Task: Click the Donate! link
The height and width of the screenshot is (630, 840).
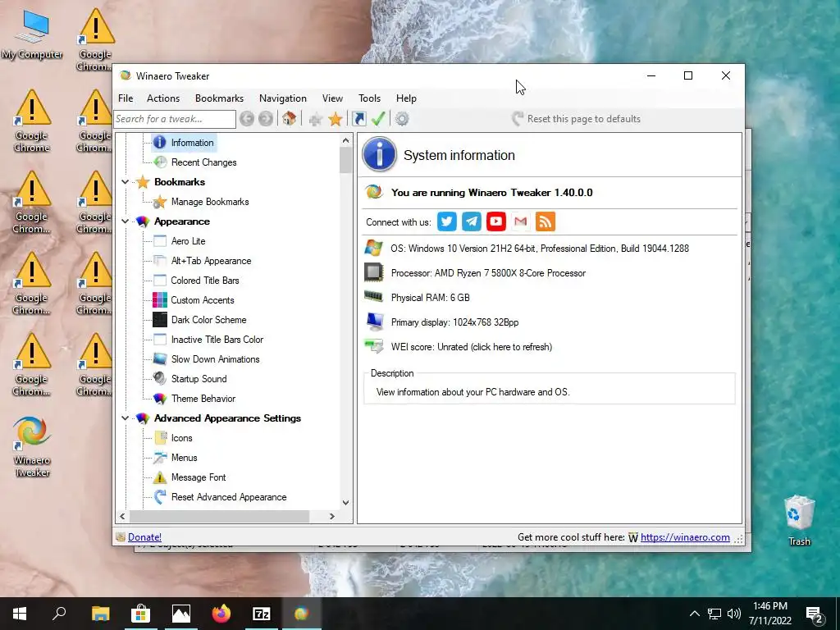Action: [x=144, y=536]
